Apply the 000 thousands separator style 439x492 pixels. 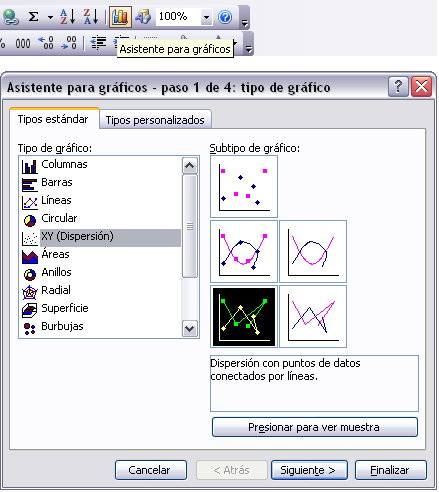[23, 43]
